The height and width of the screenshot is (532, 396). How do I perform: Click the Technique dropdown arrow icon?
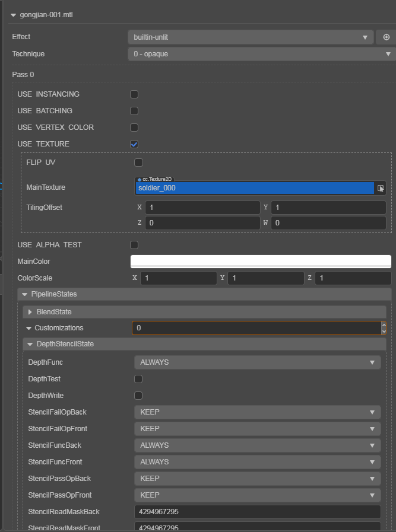(x=387, y=54)
